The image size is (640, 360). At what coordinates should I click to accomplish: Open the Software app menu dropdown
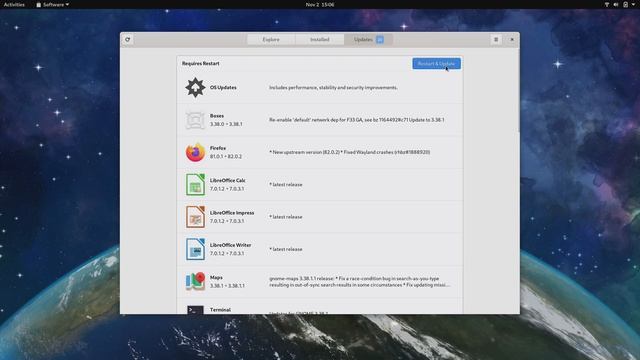tap(52, 4)
